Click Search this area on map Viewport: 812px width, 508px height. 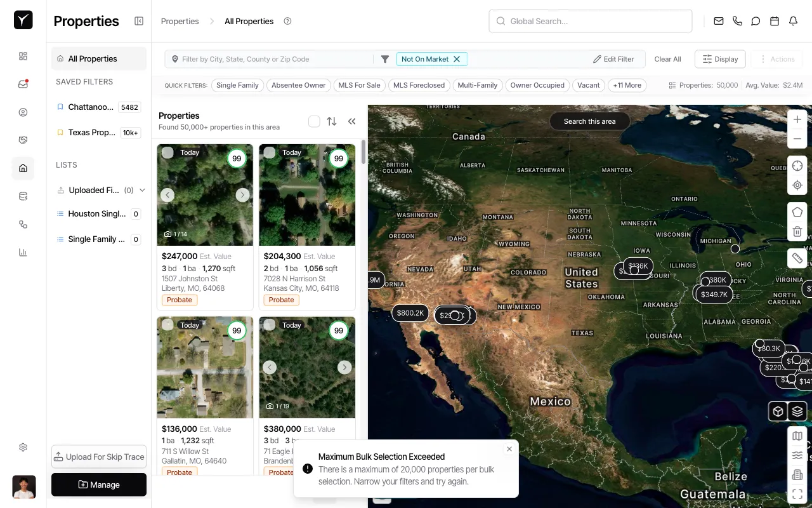tap(590, 121)
